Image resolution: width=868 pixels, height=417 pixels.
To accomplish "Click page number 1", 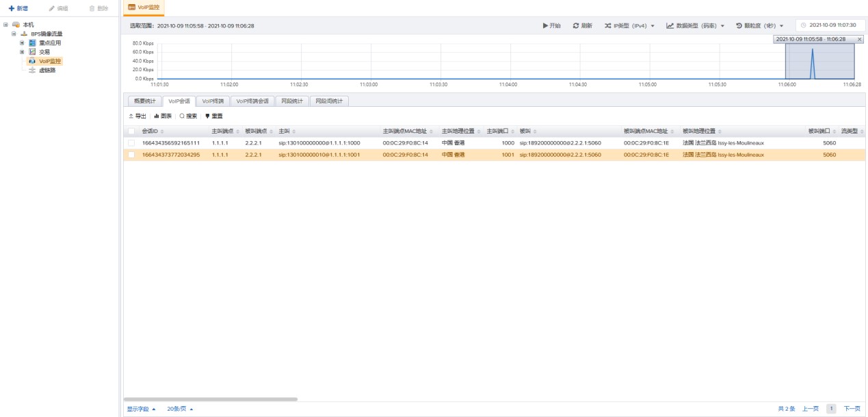I will tap(831, 409).
